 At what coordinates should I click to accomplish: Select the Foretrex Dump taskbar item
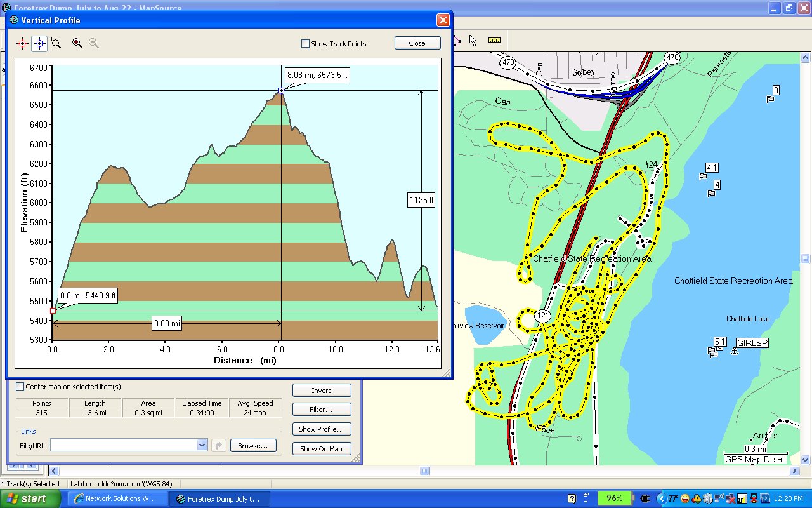(219, 498)
